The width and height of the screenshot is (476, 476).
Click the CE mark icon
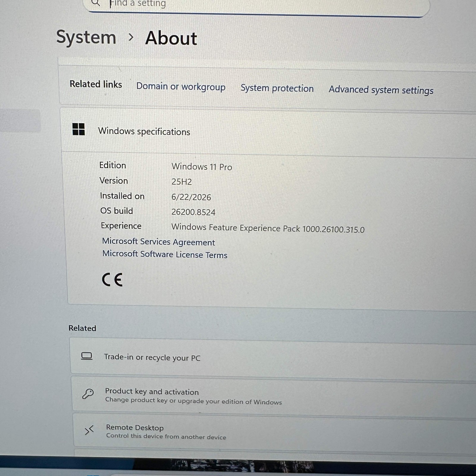pos(112,280)
